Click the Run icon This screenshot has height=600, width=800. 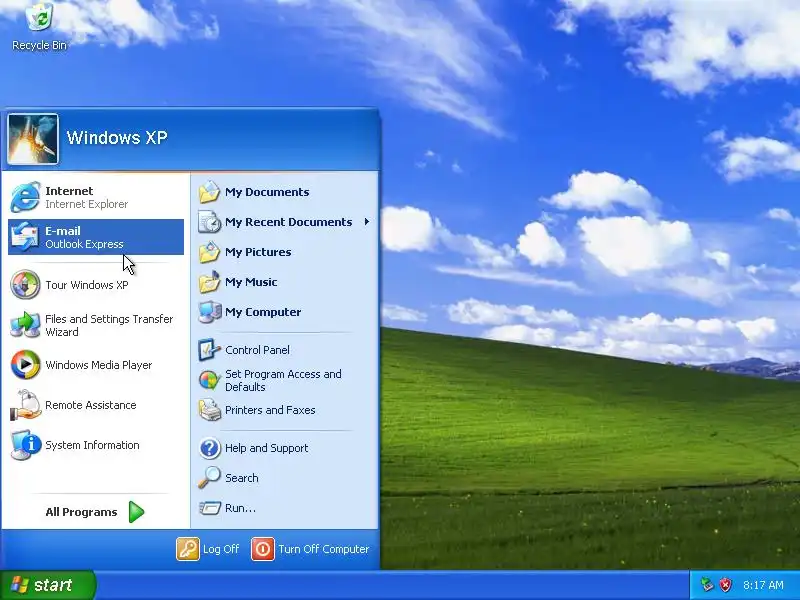point(209,508)
